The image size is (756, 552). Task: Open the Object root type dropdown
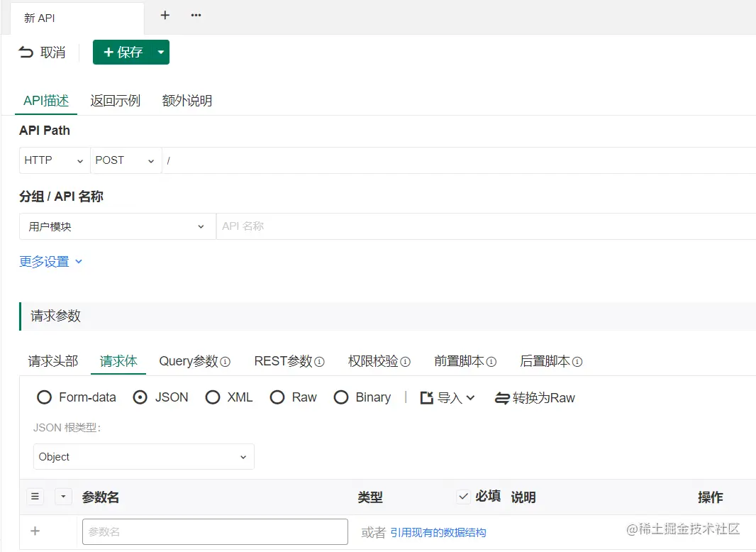point(143,457)
